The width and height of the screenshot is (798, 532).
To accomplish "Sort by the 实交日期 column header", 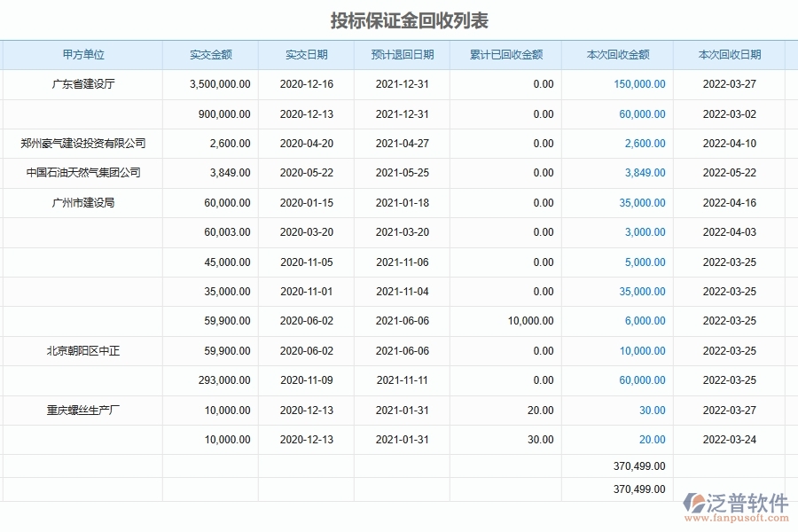I will (x=307, y=54).
